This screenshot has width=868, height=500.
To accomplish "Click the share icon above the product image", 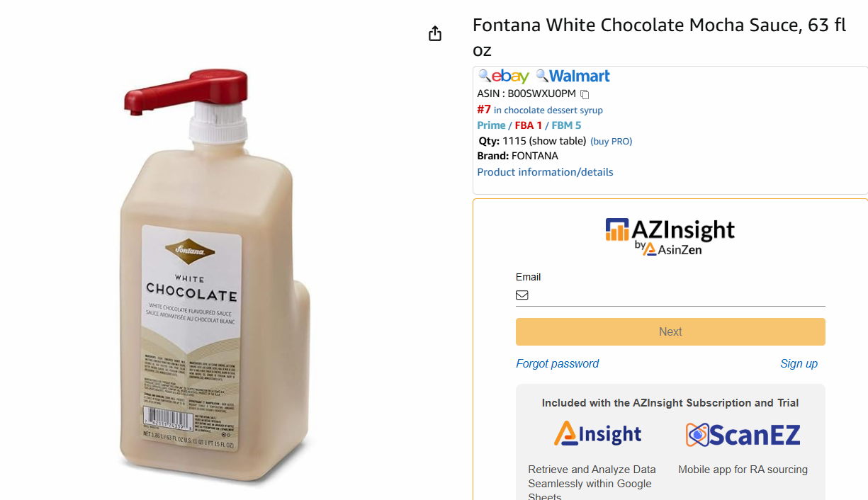I will (435, 34).
